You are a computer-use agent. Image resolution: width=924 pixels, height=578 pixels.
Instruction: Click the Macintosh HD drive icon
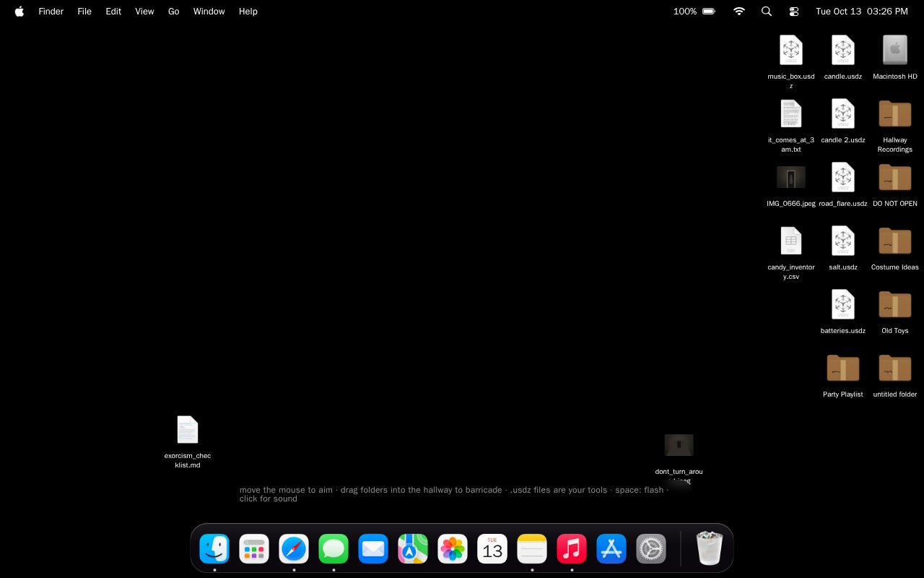point(895,51)
